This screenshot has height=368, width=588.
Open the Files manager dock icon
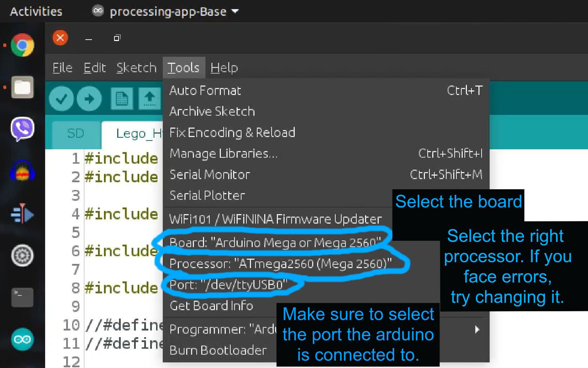click(x=22, y=87)
